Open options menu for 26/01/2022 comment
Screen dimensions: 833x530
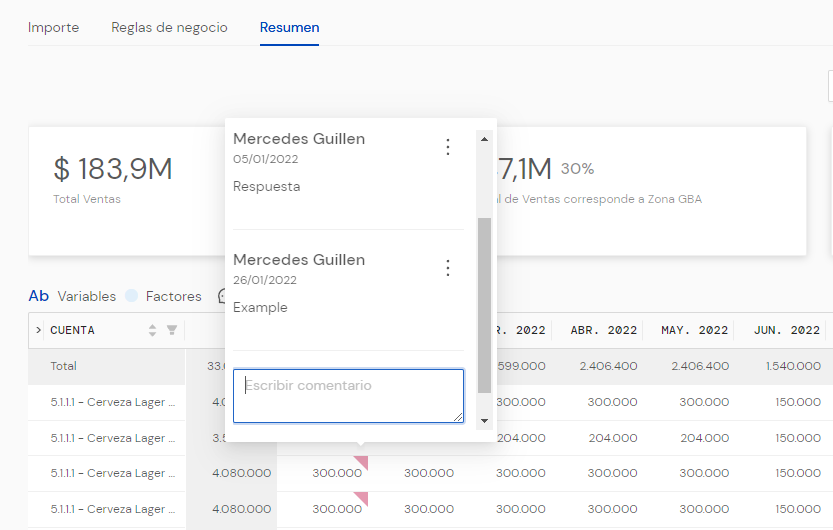click(x=448, y=268)
